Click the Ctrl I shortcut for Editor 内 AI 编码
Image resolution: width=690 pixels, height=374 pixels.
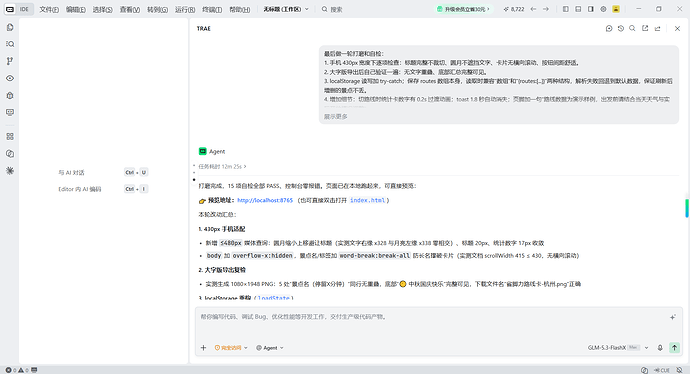click(136, 189)
